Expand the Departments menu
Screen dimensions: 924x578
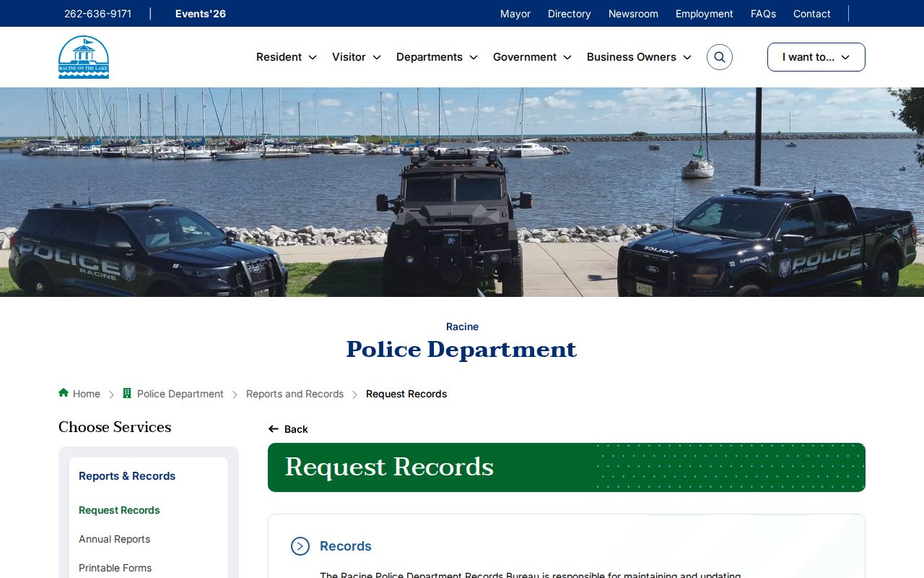(437, 57)
